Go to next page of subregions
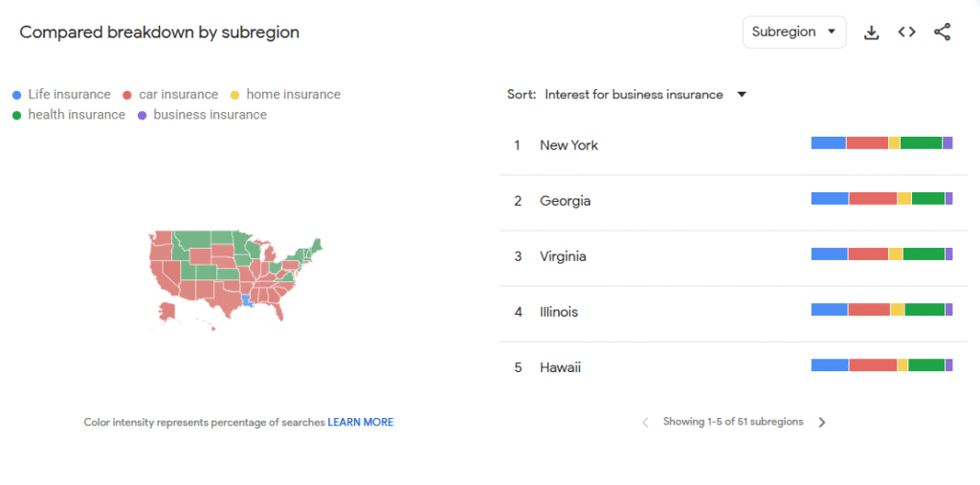Viewport: 980px width, 485px height. (x=822, y=422)
